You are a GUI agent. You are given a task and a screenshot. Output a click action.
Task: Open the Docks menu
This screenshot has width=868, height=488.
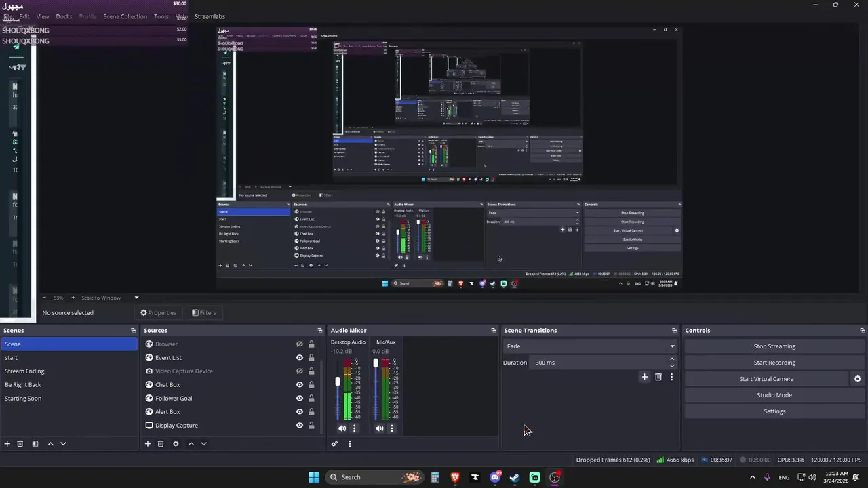pyautogui.click(x=64, y=16)
